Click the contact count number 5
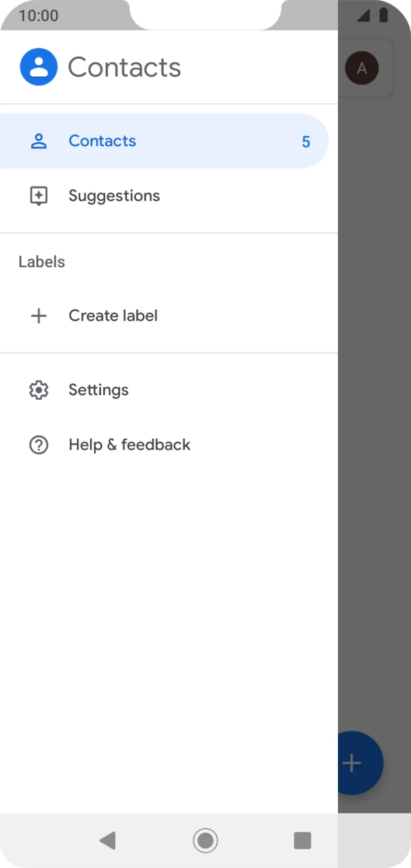Screen dimensions: 411x868 (x=306, y=142)
